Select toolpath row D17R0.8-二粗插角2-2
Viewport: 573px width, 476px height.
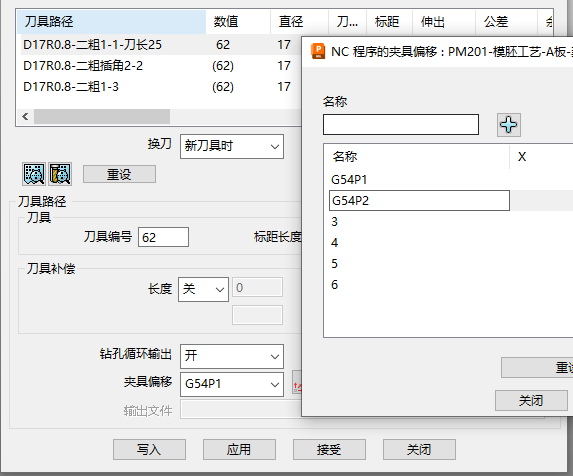(x=159, y=66)
